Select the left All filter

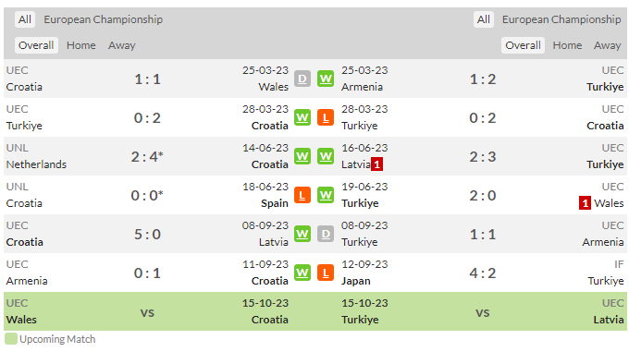pyautogui.click(x=24, y=19)
